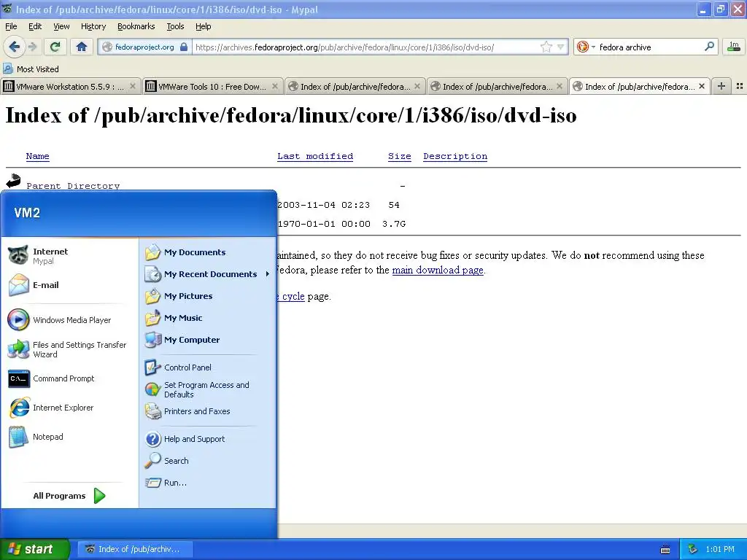Open the search engine selector dropdown

tap(586, 47)
